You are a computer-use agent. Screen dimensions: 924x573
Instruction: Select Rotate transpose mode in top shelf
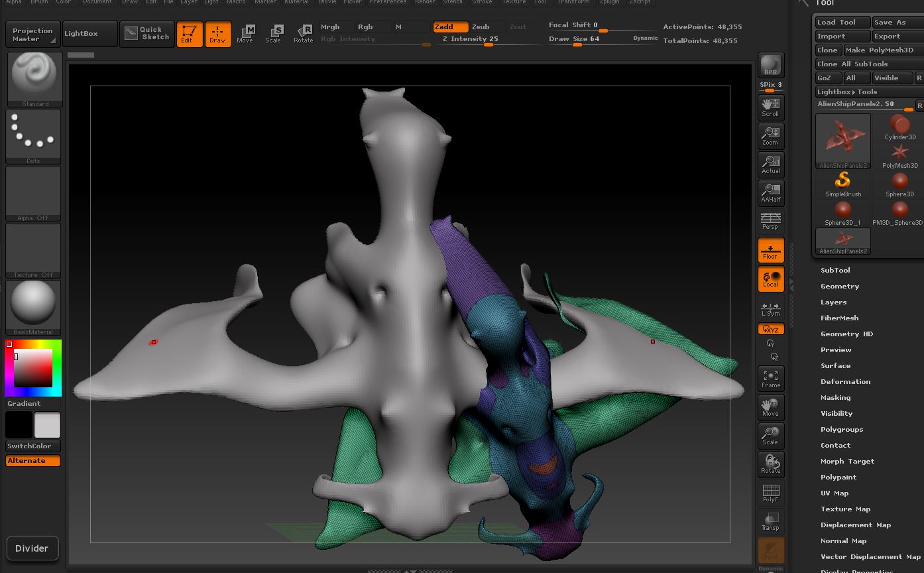pyautogui.click(x=304, y=34)
